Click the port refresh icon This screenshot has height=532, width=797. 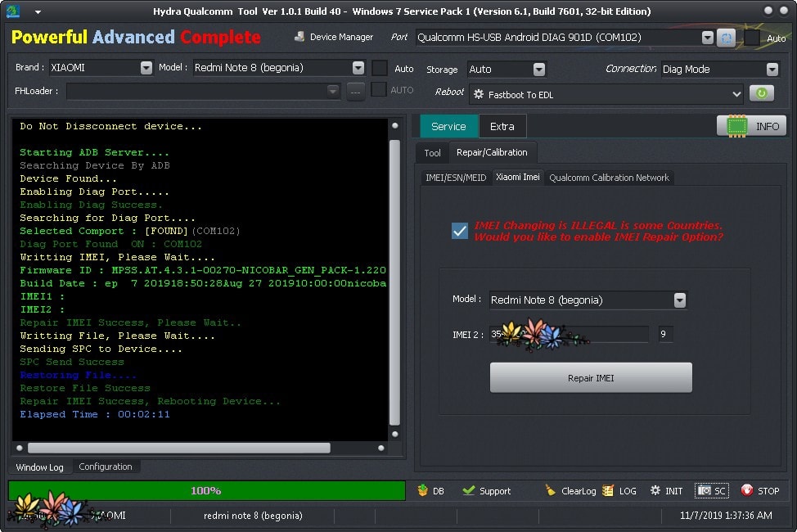click(x=726, y=38)
